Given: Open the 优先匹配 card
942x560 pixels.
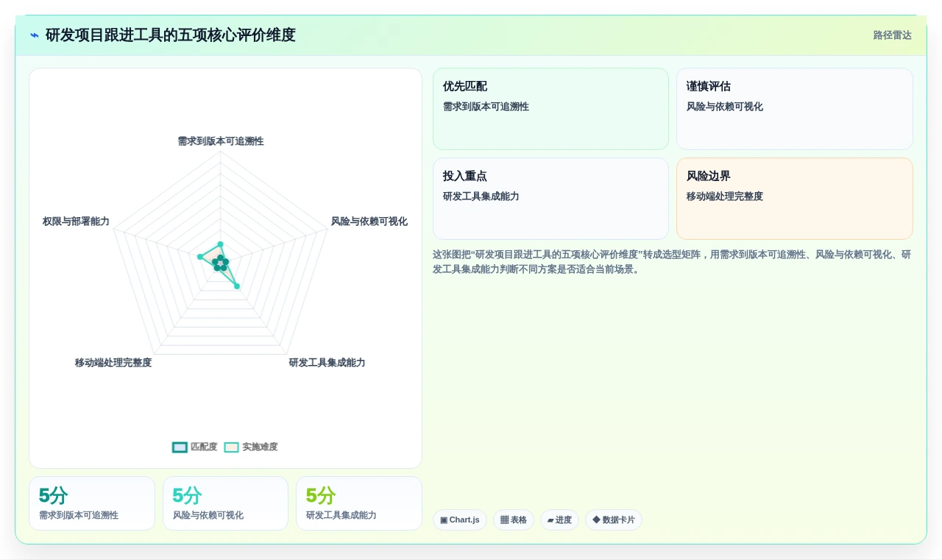Looking at the screenshot, I should click(550, 109).
